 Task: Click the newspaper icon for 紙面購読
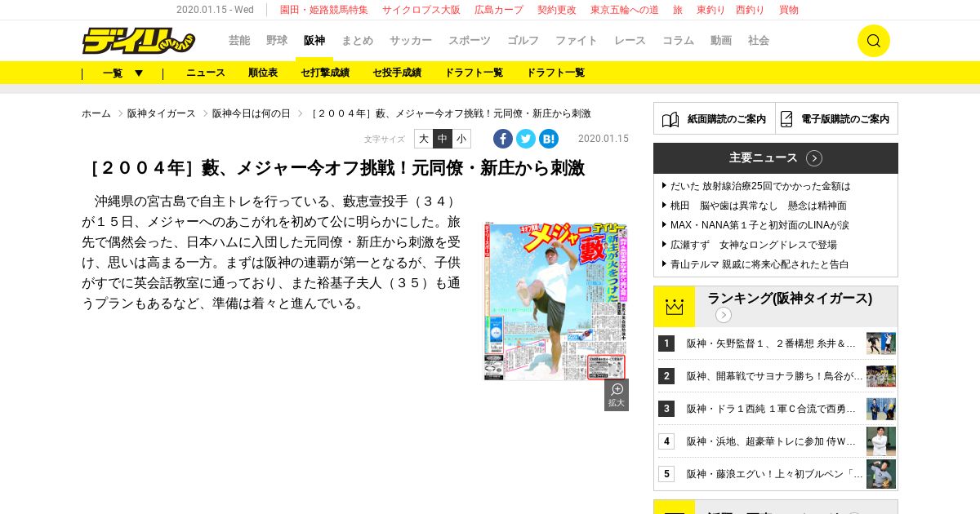pyautogui.click(x=670, y=119)
